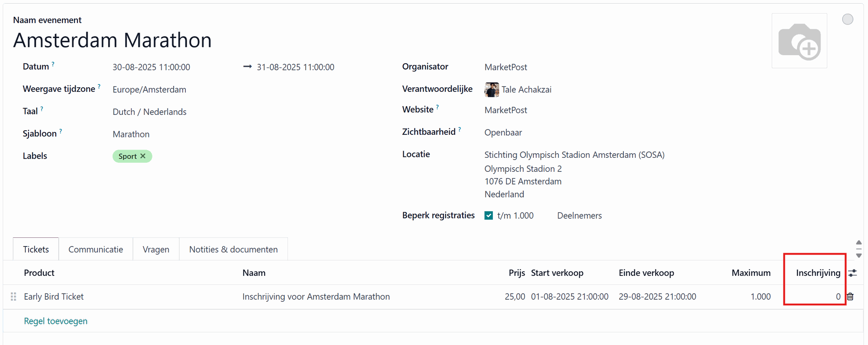Open the Notities & documenten tab
The height and width of the screenshot is (345, 868).
click(233, 249)
